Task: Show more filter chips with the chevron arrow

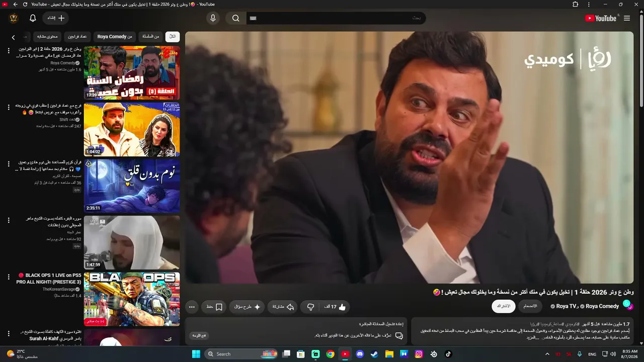Action: pos(13,37)
